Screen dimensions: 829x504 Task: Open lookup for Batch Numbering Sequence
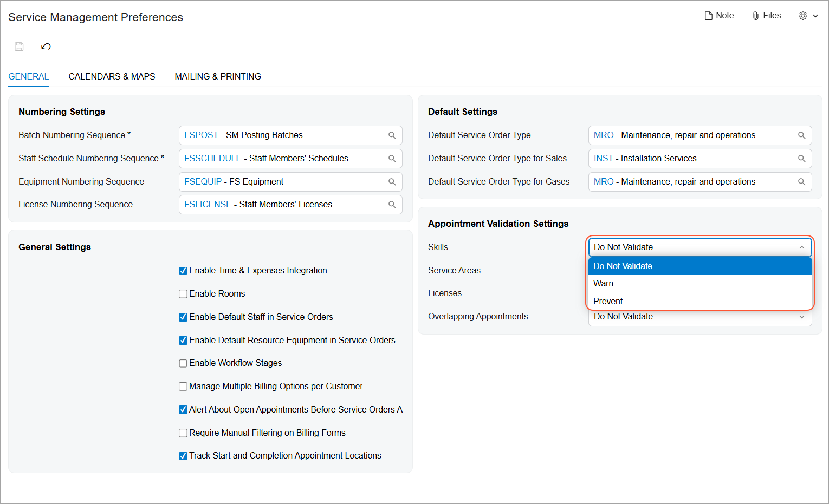[392, 135]
